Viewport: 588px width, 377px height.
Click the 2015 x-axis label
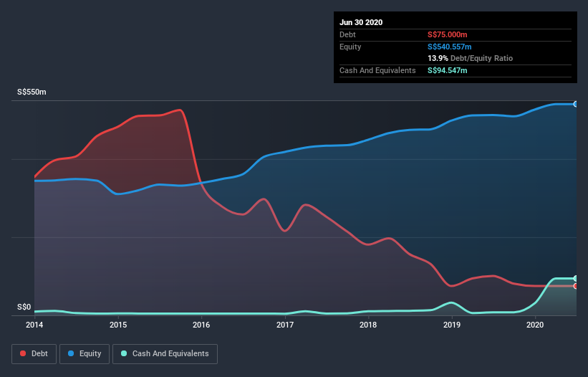pyautogui.click(x=118, y=325)
